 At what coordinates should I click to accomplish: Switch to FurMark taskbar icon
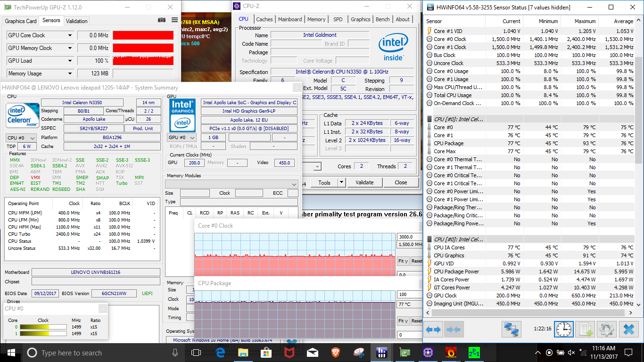(x=451, y=353)
